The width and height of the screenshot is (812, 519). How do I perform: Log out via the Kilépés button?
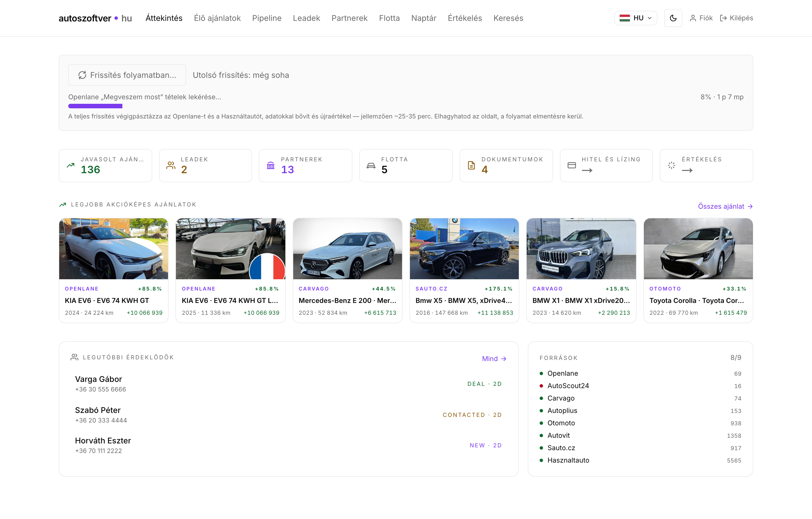click(x=736, y=18)
